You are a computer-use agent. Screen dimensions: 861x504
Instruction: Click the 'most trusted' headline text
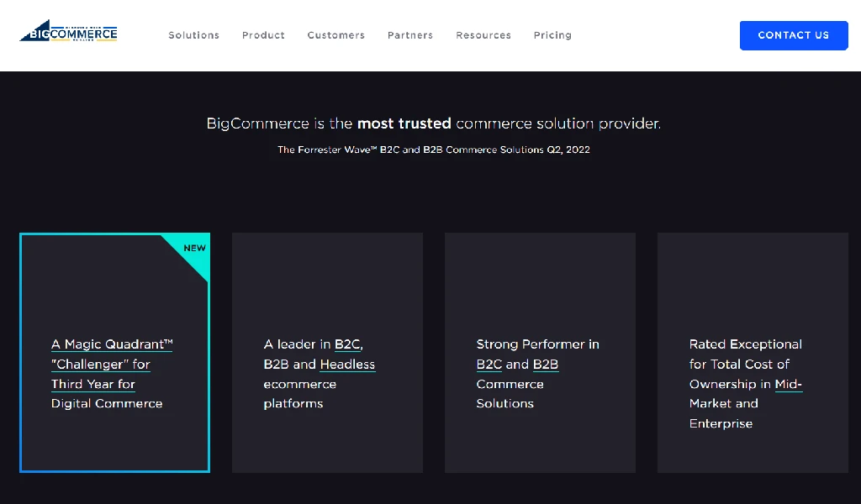tap(404, 123)
